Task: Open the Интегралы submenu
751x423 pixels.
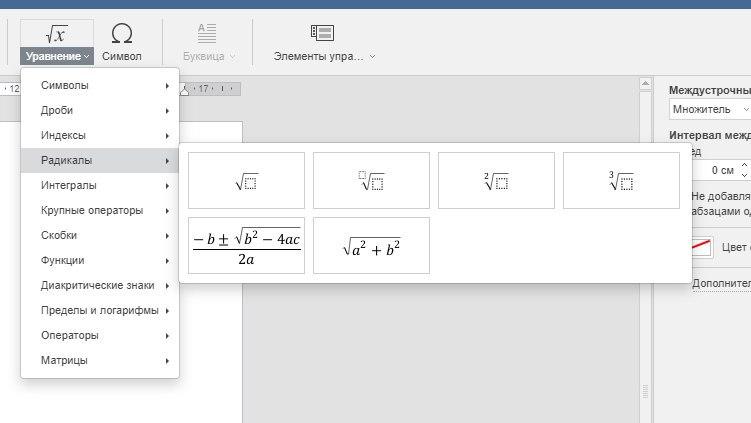Action: [100, 185]
